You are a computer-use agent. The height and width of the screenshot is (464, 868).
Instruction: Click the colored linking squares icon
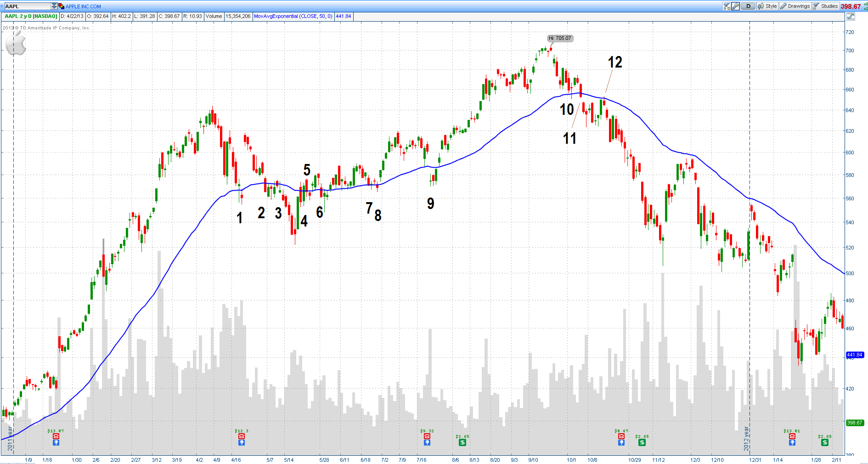61,6
